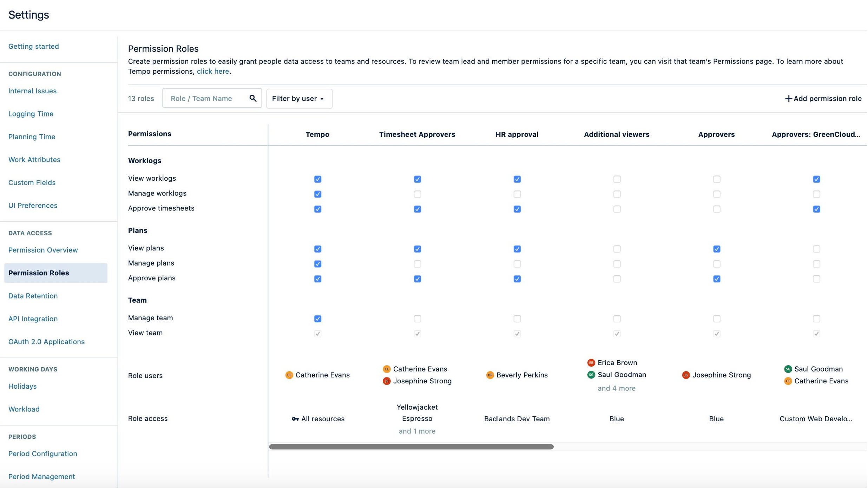Enable Manage worklogs for Additional viewers
The height and width of the screenshot is (489, 868).
[616, 194]
